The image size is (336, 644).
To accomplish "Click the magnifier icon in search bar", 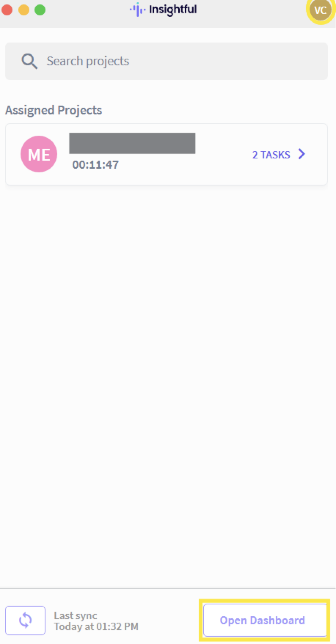I will tap(29, 61).
